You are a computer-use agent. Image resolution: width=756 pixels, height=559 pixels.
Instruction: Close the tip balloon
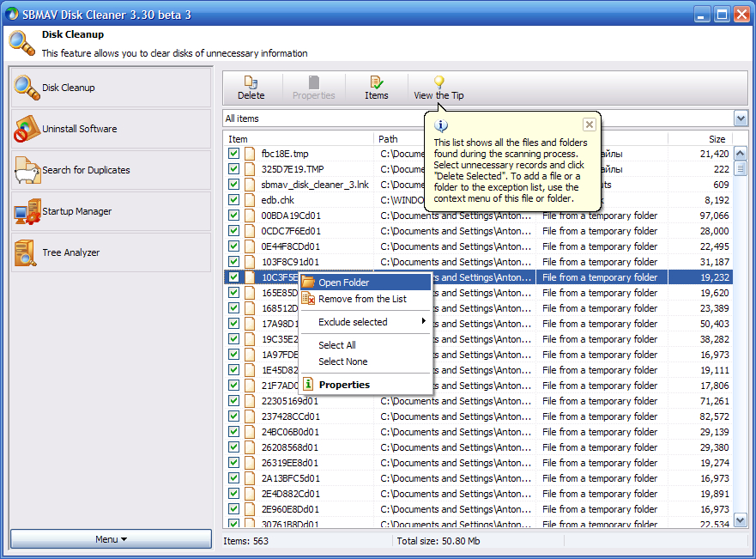click(590, 125)
